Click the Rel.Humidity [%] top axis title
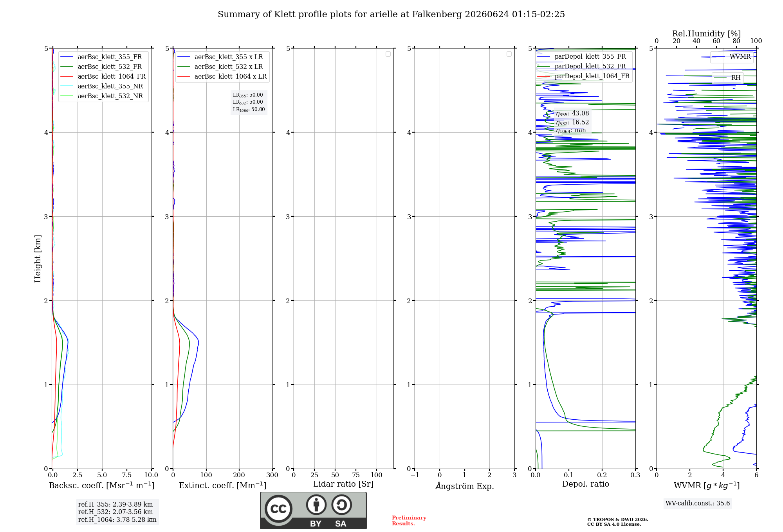 [x=706, y=34]
